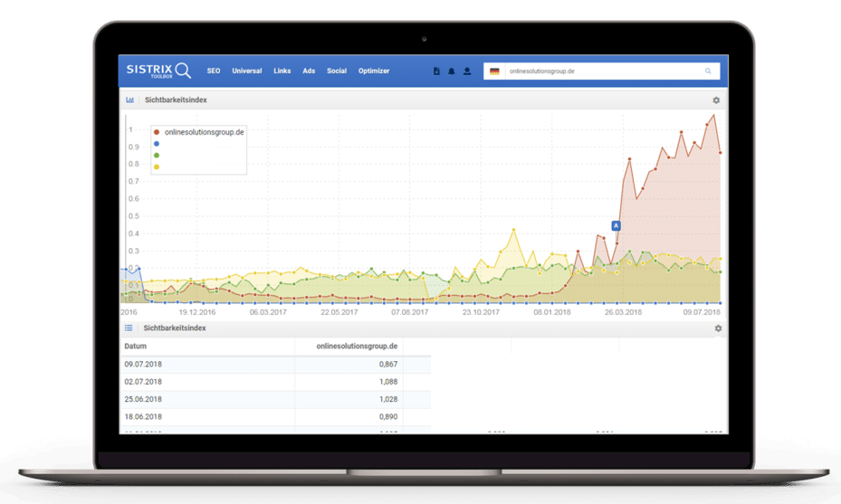The width and height of the screenshot is (841, 504).
Task: Open the user account icon
Action: click(x=467, y=71)
